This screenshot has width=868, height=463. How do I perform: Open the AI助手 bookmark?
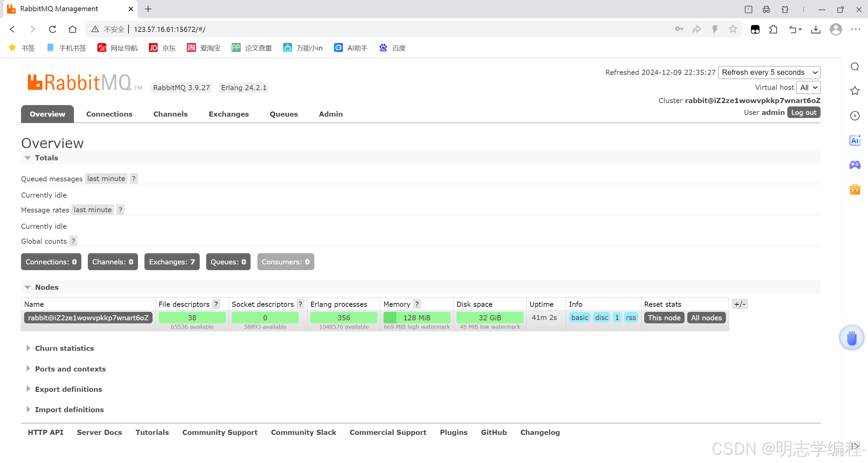click(351, 48)
